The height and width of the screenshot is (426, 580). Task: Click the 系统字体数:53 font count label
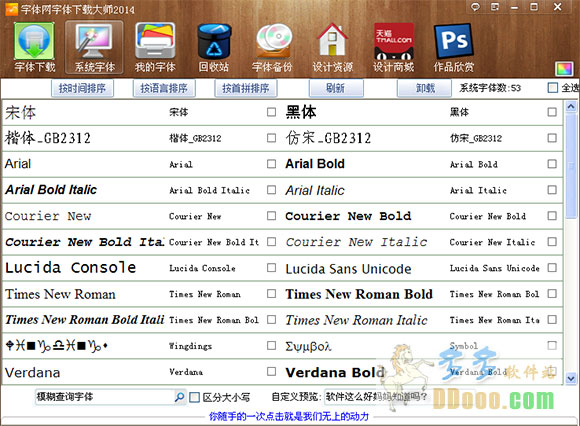(490, 88)
